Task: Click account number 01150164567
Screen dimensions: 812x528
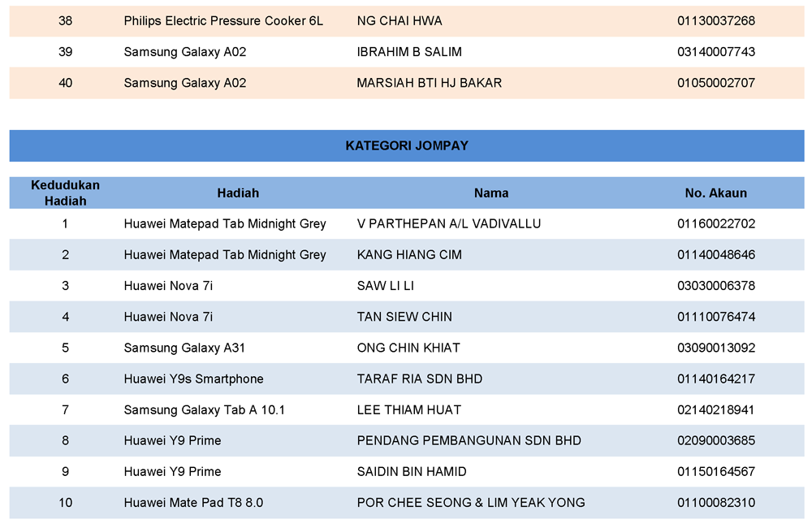Action: (715, 471)
